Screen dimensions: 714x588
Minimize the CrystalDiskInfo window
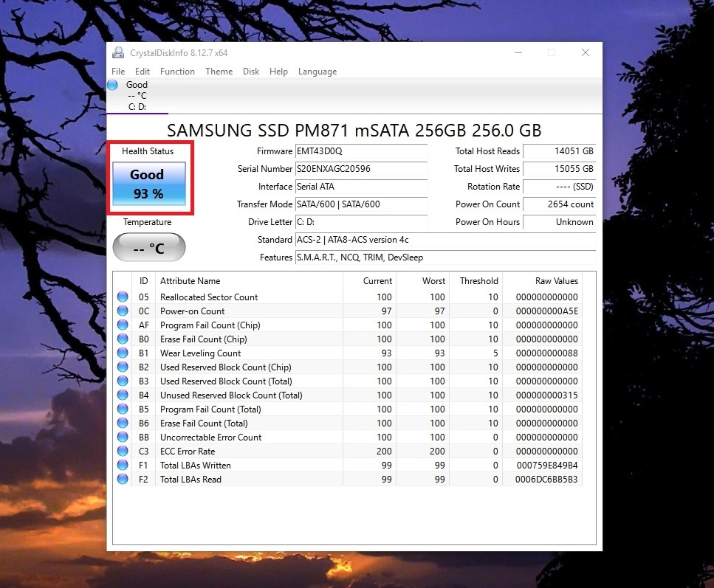tap(518, 53)
